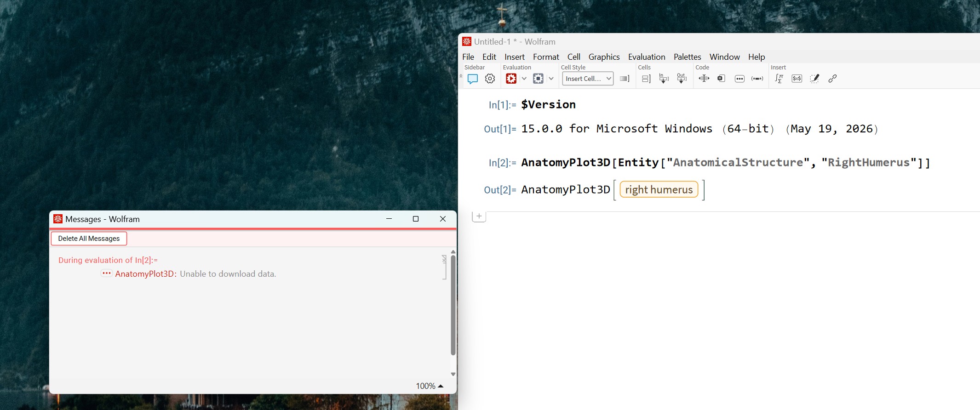The width and height of the screenshot is (980, 410).
Task: Click the AnatomyPlot3D message tag link
Action: click(x=146, y=274)
